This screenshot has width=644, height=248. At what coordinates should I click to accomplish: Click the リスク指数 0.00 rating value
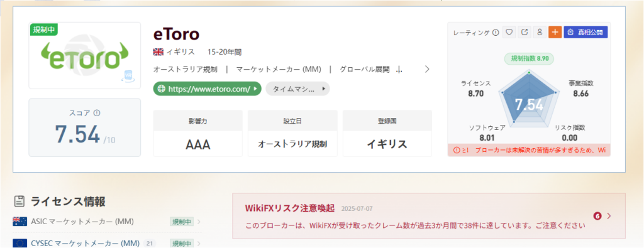click(570, 137)
